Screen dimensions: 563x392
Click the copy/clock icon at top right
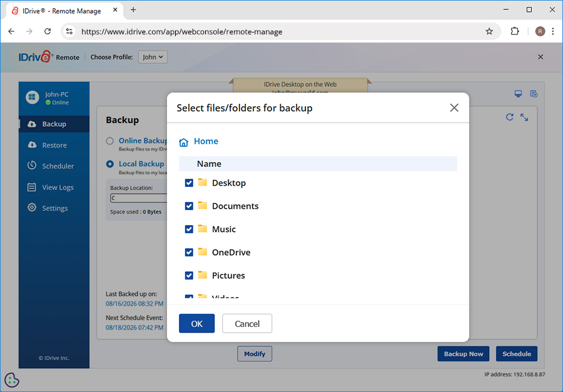click(x=534, y=94)
